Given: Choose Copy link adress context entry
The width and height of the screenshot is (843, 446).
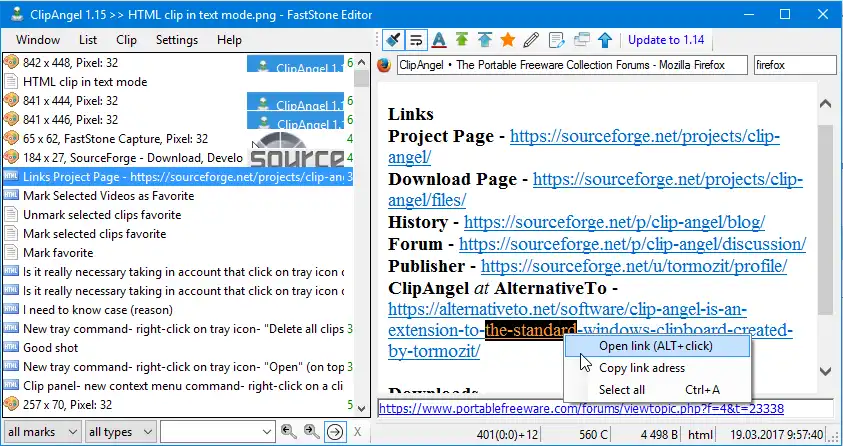Looking at the screenshot, I should [658, 368].
